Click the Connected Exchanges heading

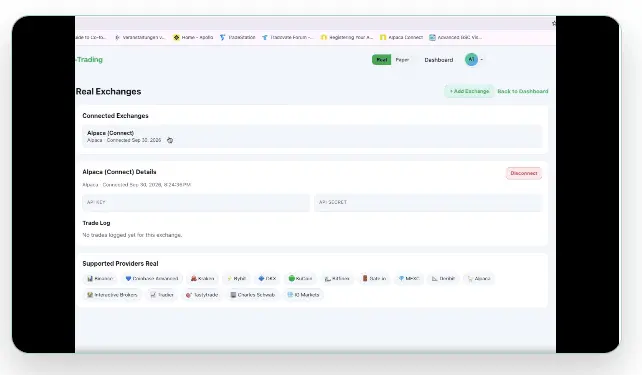pyautogui.click(x=115, y=116)
